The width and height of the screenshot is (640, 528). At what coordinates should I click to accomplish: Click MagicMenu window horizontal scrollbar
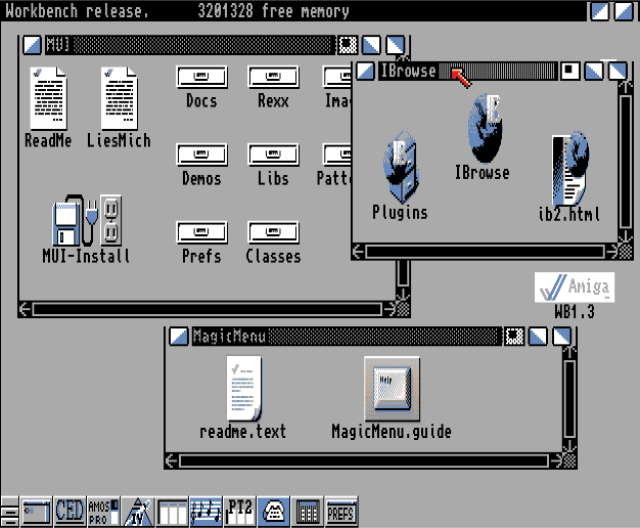pos(364,461)
